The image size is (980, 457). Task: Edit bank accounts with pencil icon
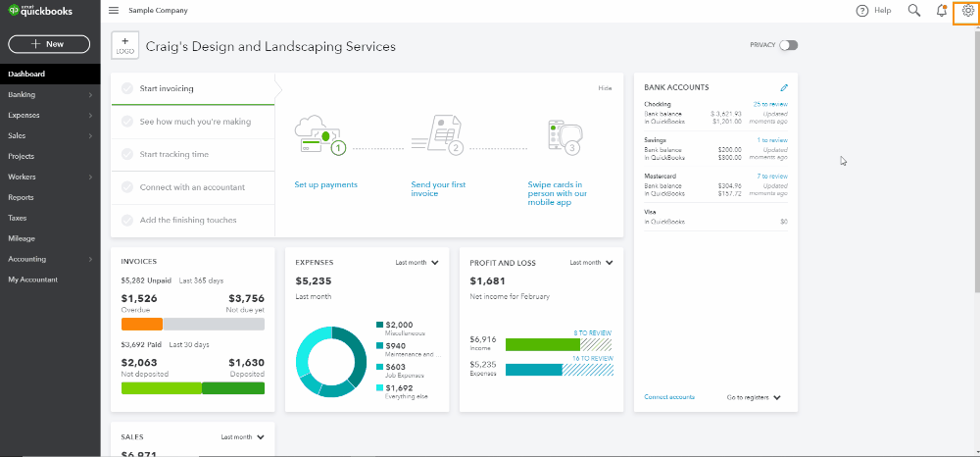click(x=784, y=88)
